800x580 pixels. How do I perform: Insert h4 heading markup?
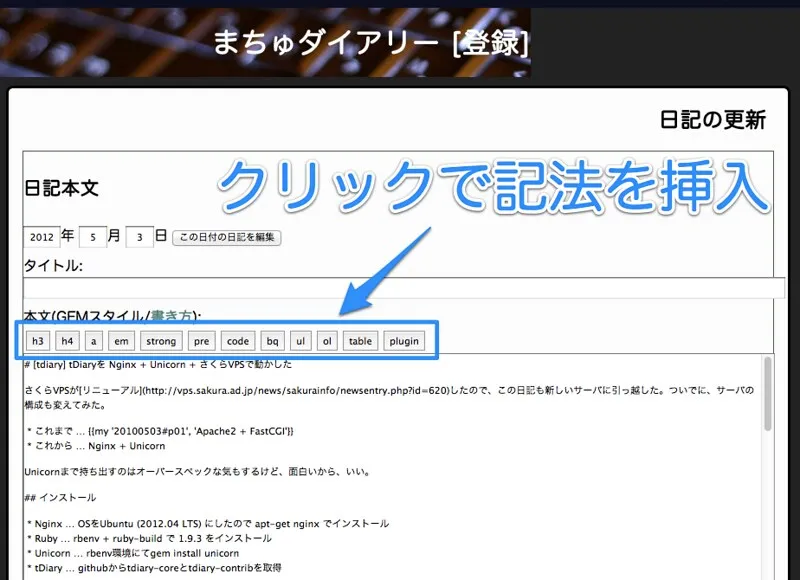tap(67, 341)
